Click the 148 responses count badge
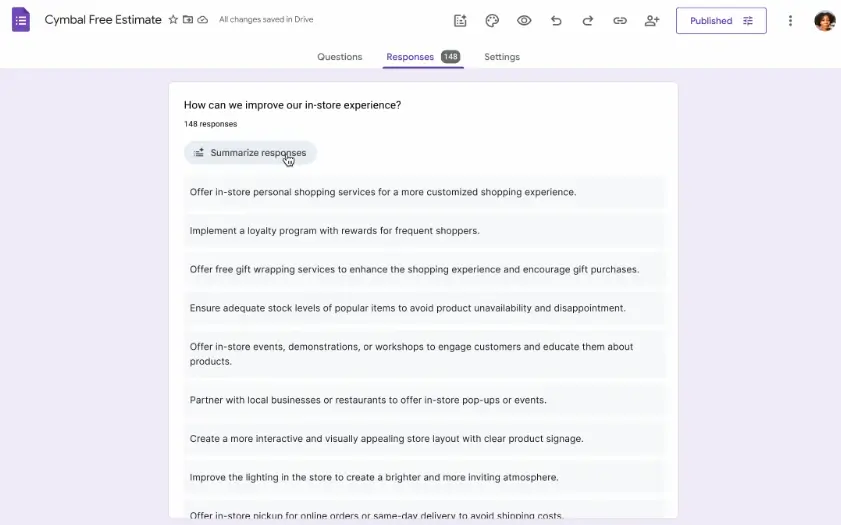 (x=451, y=56)
